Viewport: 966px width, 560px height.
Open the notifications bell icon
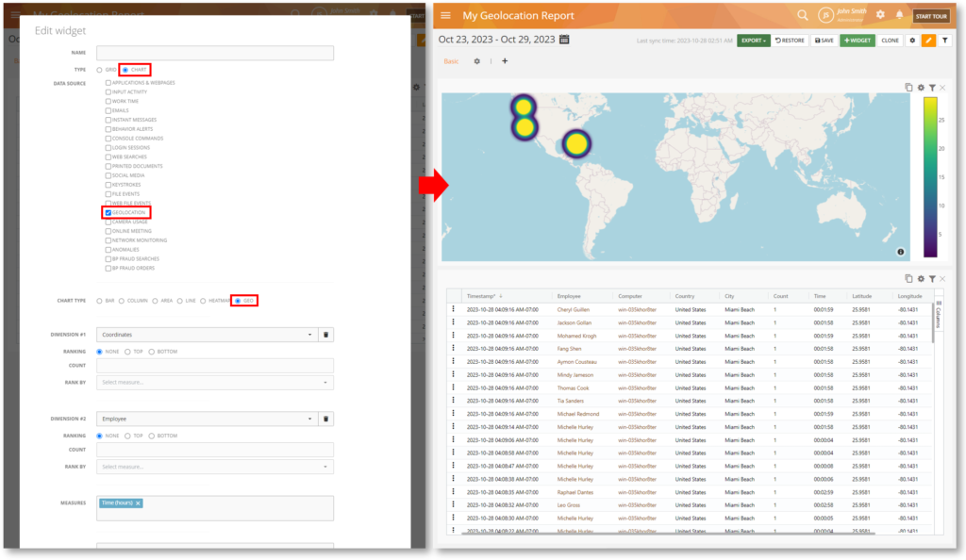point(899,15)
